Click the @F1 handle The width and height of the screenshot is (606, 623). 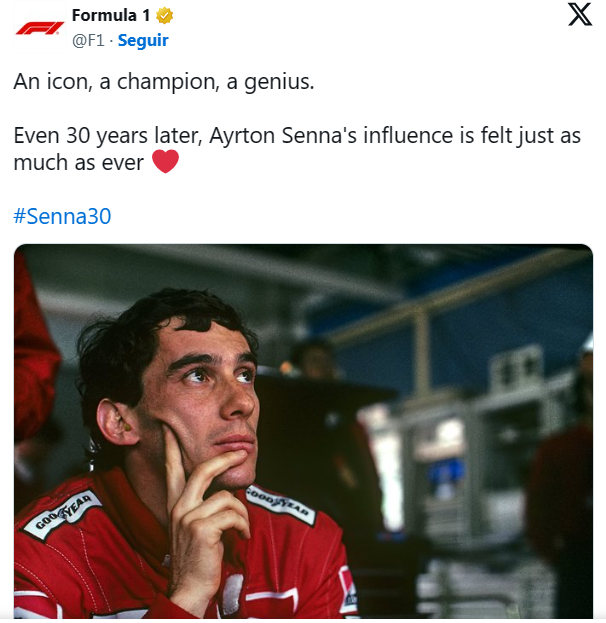88,41
